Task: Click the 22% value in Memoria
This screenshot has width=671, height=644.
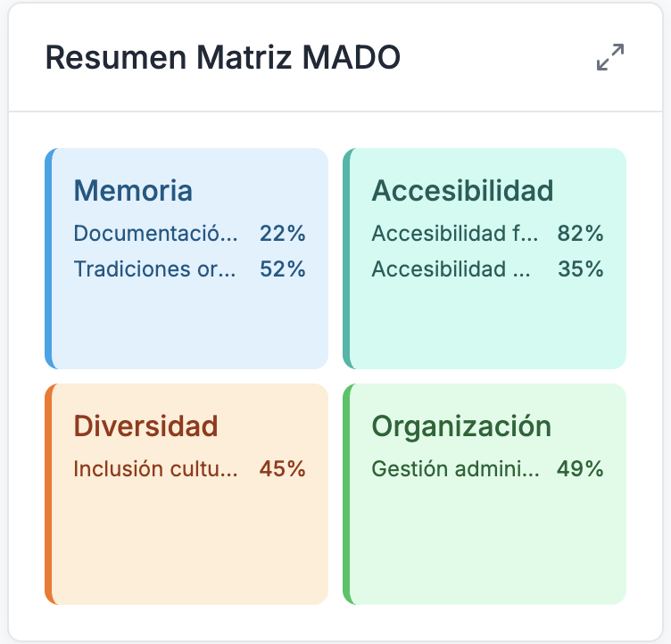Action: (x=283, y=234)
